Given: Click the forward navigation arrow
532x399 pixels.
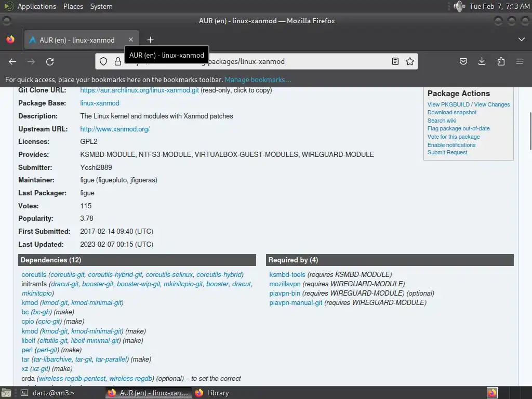Looking at the screenshot, I should [31, 61].
